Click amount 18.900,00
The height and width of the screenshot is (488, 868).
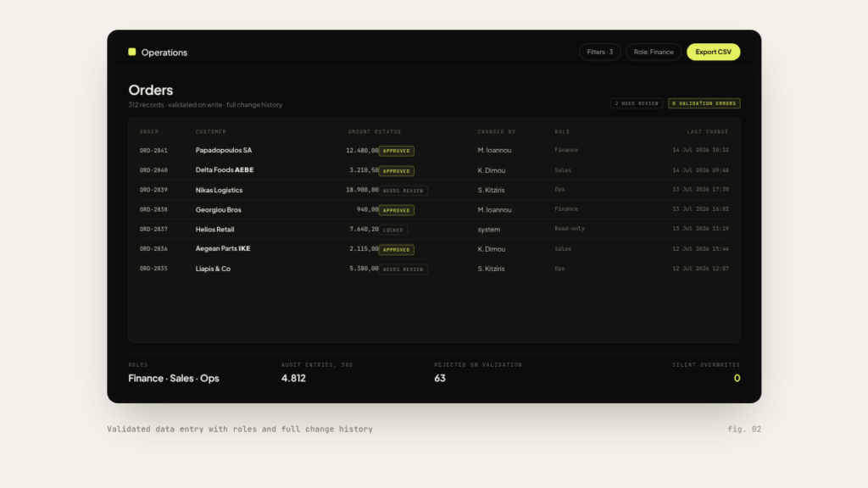click(x=362, y=190)
